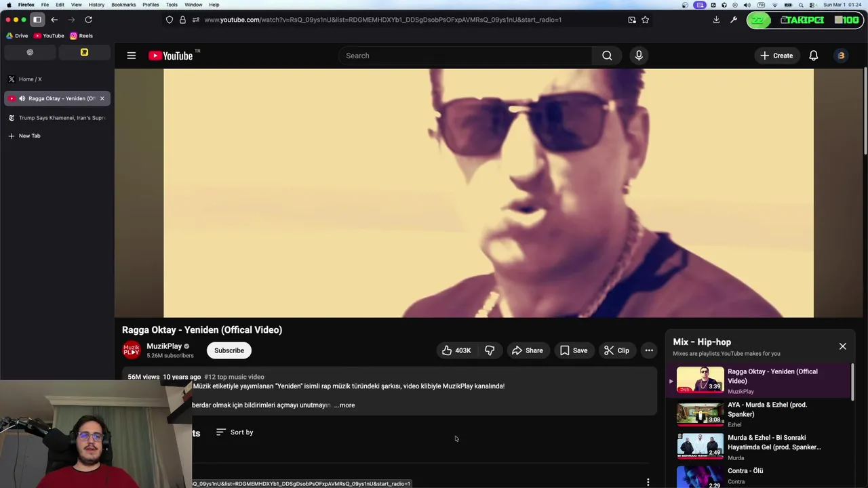Open MuzikPlay channel avatar
Screen dimensions: 868x488
coord(132,350)
